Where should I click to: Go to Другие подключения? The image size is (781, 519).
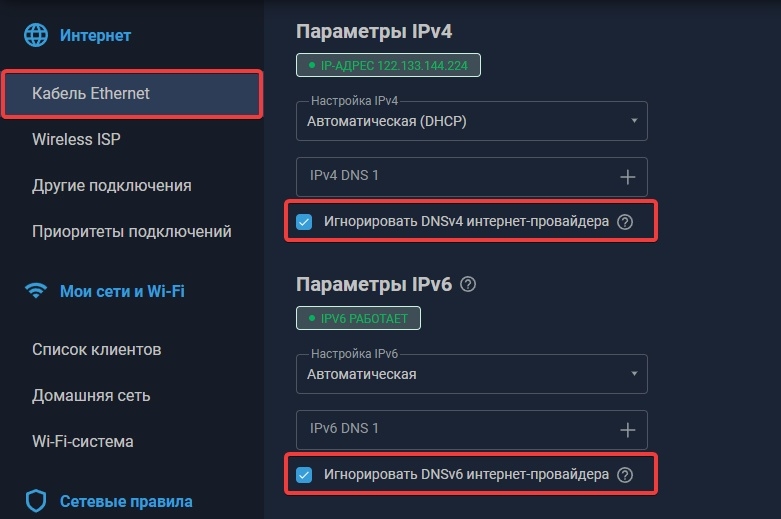[112, 186]
